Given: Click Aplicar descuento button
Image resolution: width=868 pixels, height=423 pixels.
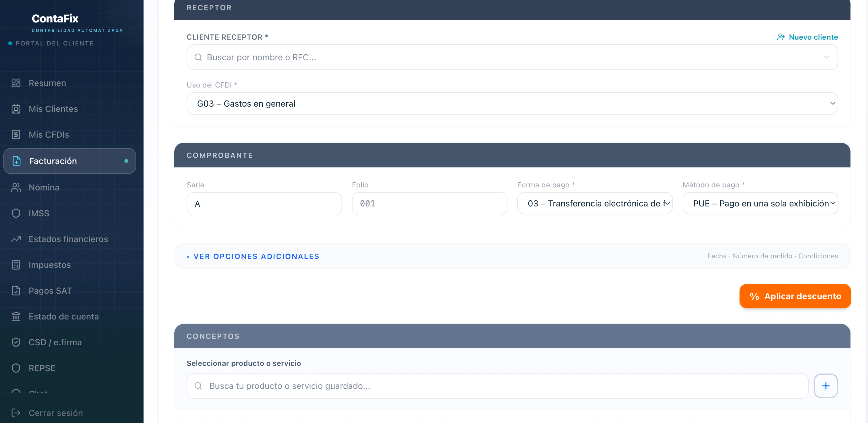Looking at the screenshot, I should tap(795, 296).
